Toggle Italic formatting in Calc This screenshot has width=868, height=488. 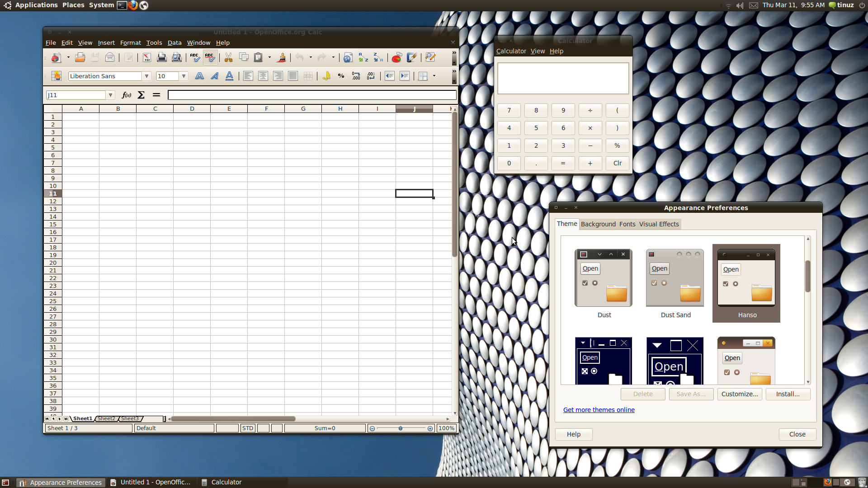click(x=214, y=76)
